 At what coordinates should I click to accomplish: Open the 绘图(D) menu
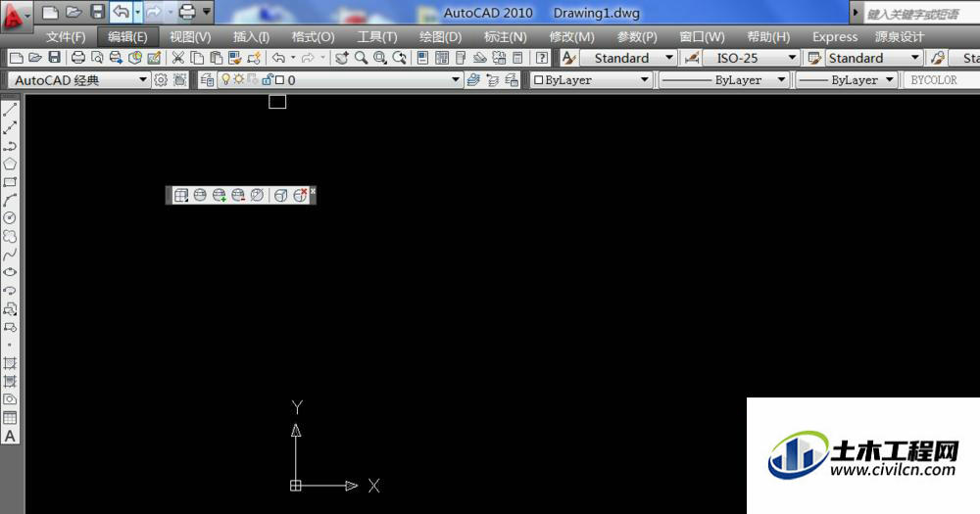point(441,37)
